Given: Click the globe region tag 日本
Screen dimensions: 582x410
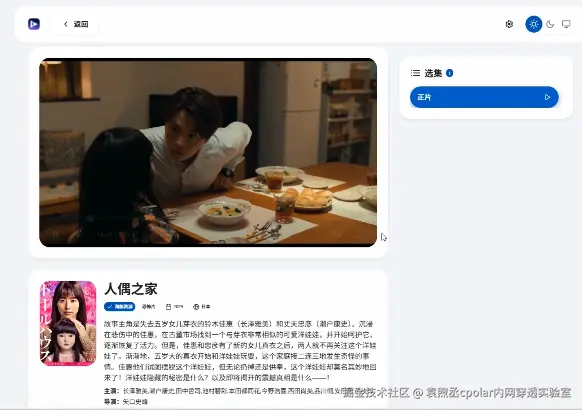Looking at the screenshot, I should (x=202, y=306).
